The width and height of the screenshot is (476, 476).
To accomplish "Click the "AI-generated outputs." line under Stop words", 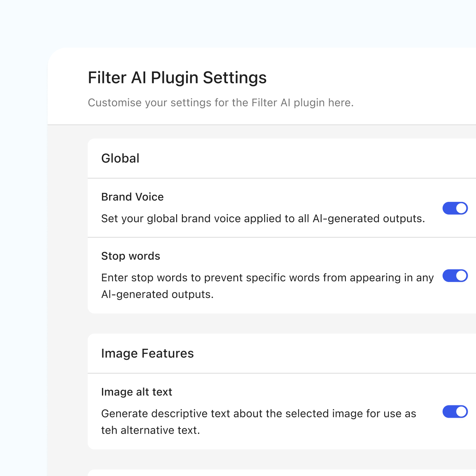I will (157, 294).
